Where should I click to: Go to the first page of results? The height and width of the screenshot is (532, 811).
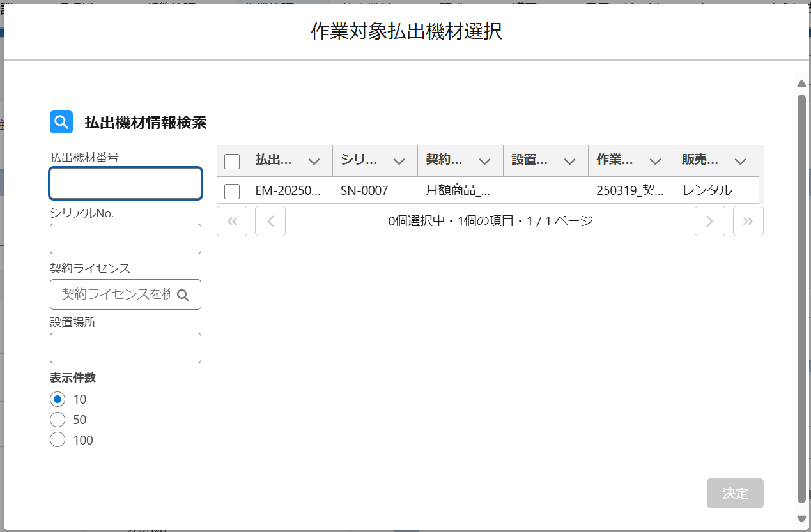[x=232, y=221]
